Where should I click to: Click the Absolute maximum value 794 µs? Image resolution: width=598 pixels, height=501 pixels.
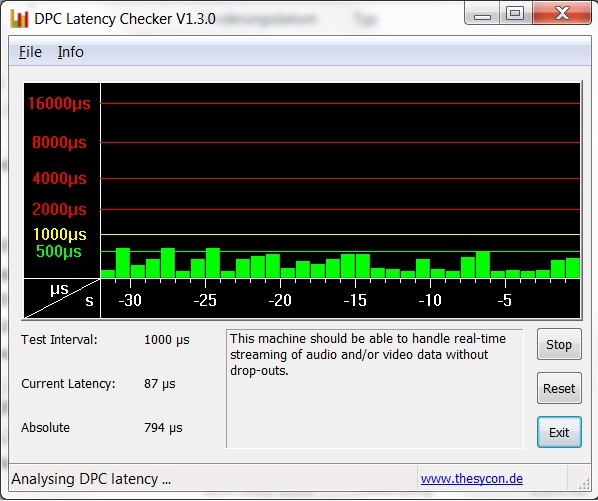coord(163,428)
